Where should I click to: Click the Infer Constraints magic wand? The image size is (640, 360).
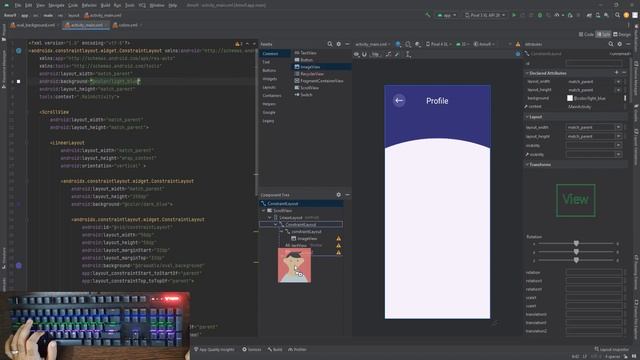[397, 54]
